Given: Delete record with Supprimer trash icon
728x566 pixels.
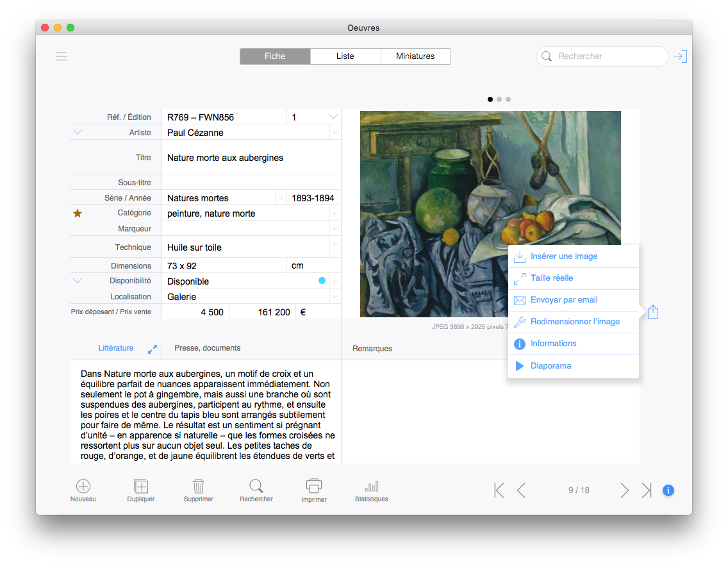Looking at the screenshot, I should coord(199,487).
